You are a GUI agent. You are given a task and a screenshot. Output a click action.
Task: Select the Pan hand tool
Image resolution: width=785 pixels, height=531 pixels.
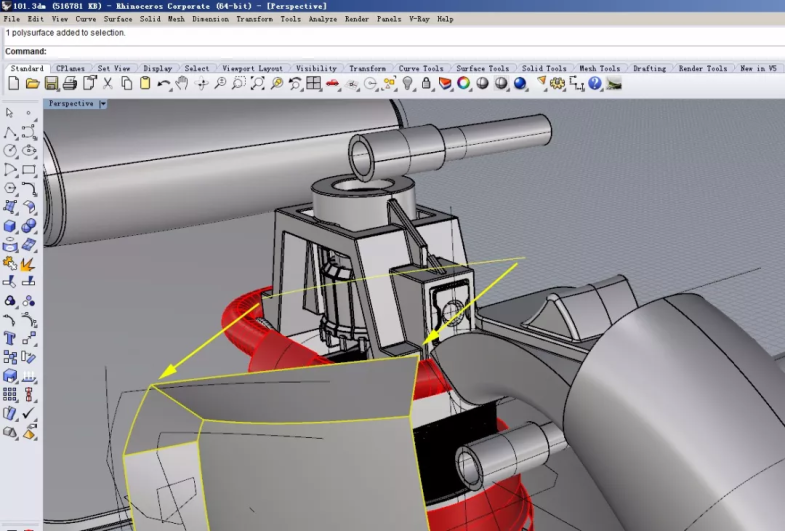coord(183,84)
